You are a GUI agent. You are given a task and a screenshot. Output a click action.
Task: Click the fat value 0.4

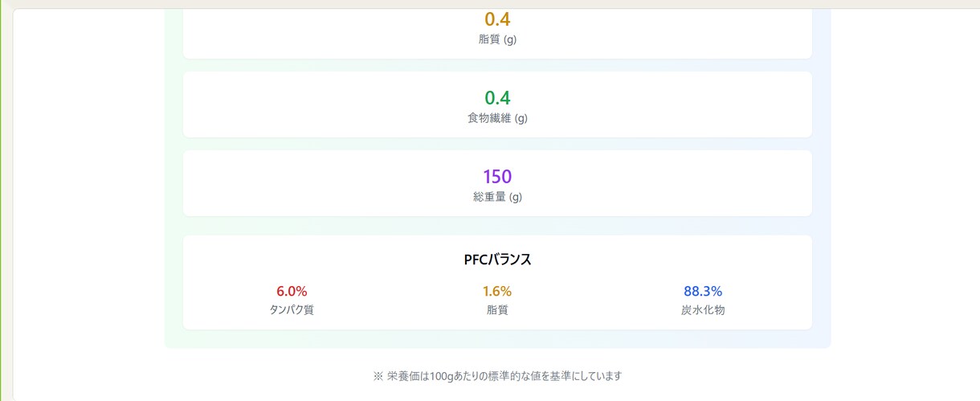click(x=497, y=19)
